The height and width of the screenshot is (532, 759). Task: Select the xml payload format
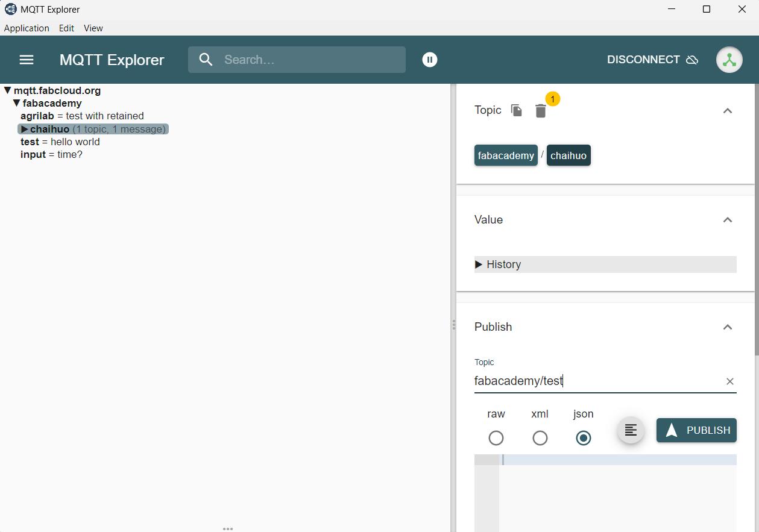tap(540, 438)
